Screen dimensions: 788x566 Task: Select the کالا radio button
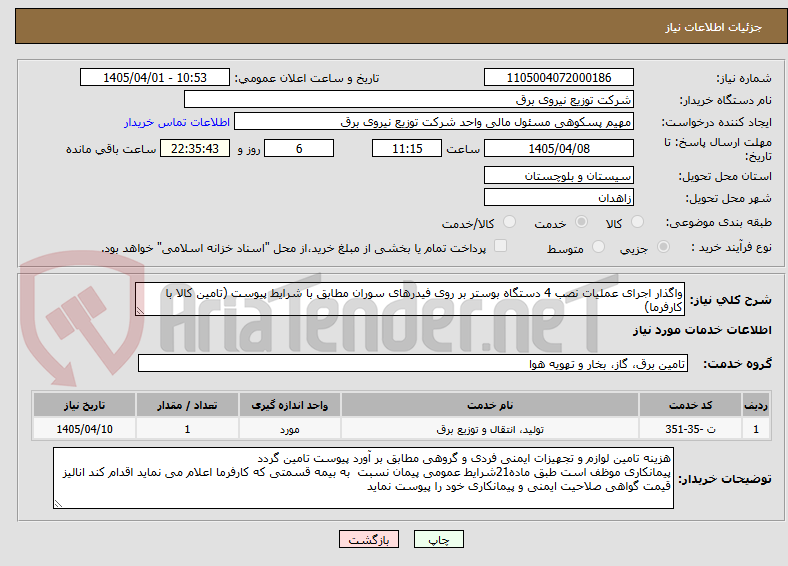point(637,222)
